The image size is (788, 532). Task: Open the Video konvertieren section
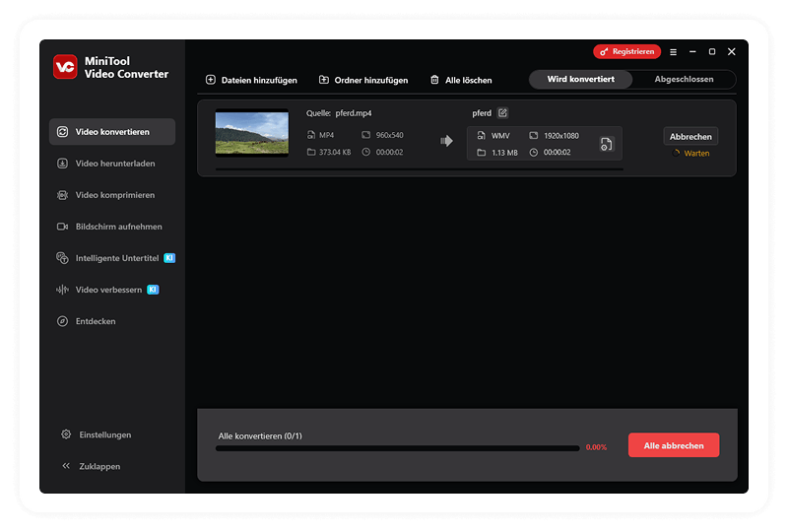(x=112, y=132)
